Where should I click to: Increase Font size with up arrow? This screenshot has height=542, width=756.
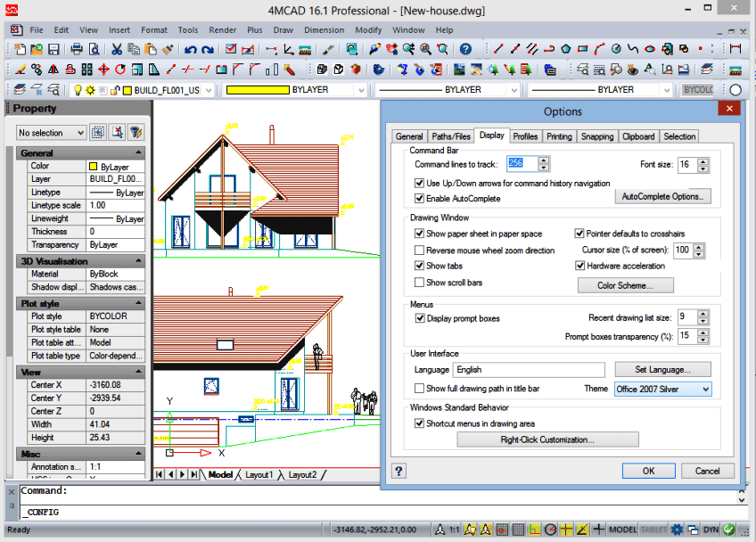coord(703,161)
